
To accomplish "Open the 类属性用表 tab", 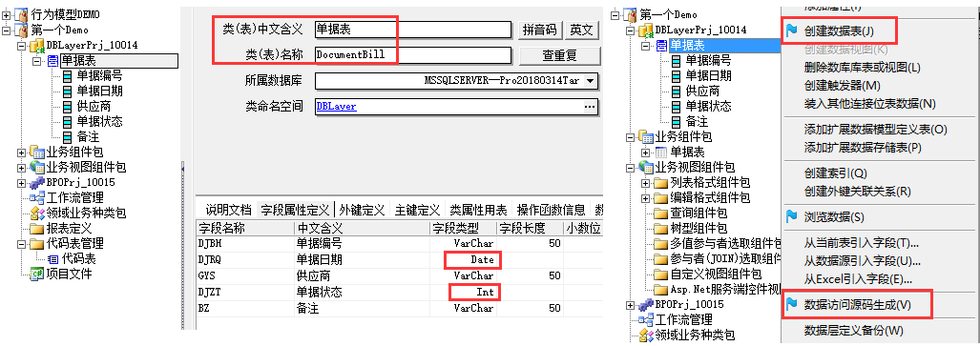I will 478,210.
